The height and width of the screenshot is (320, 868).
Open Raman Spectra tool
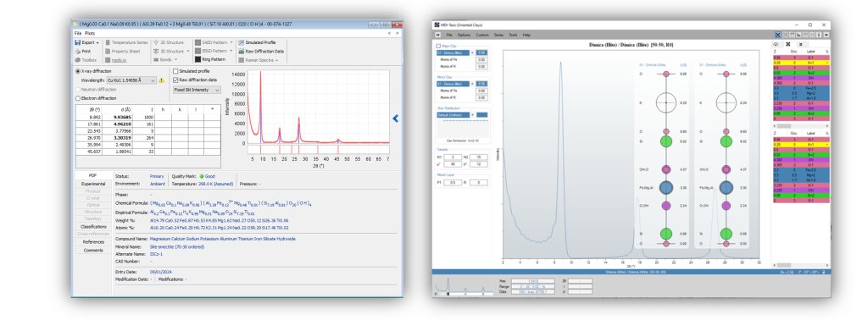(258, 60)
